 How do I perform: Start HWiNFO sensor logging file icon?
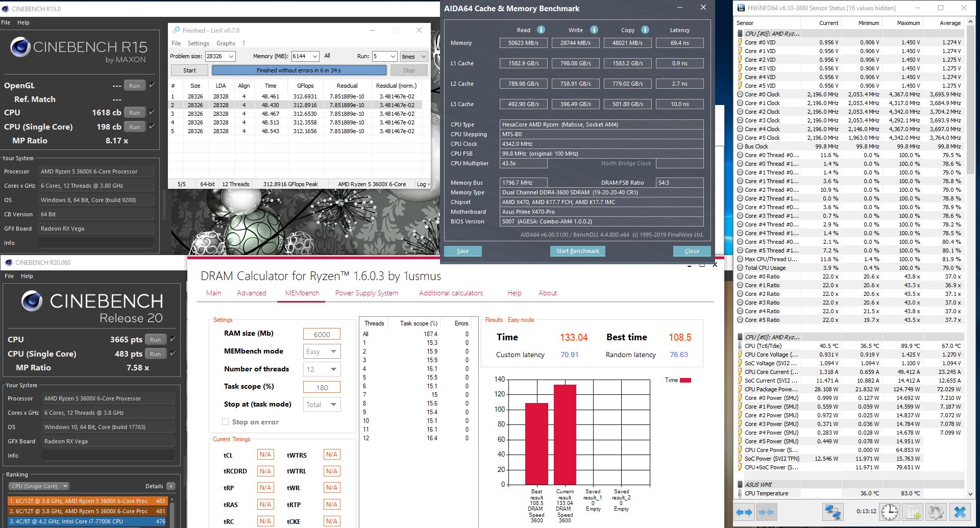pos(913,512)
